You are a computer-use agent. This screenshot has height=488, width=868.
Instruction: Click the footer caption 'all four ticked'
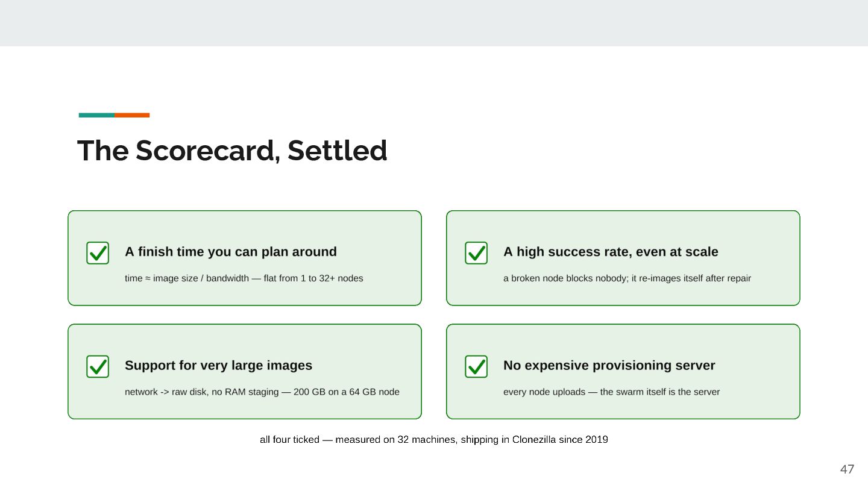434,440
